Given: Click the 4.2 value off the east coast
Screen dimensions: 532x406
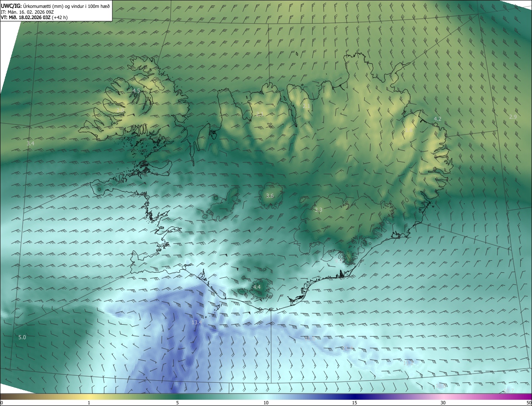Looking at the screenshot, I should tap(437, 119).
